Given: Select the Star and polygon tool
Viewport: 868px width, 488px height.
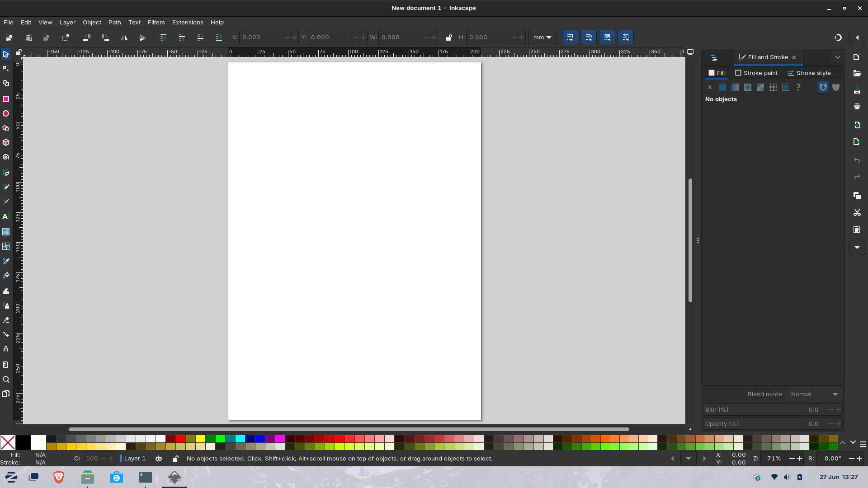Looking at the screenshot, I should coord(6,128).
